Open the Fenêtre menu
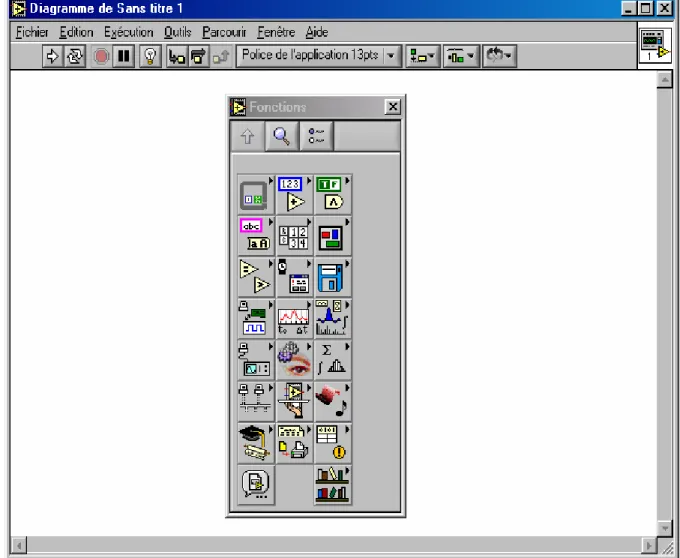The height and width of the screenshot is (558, 680). [x=276, y=33]
